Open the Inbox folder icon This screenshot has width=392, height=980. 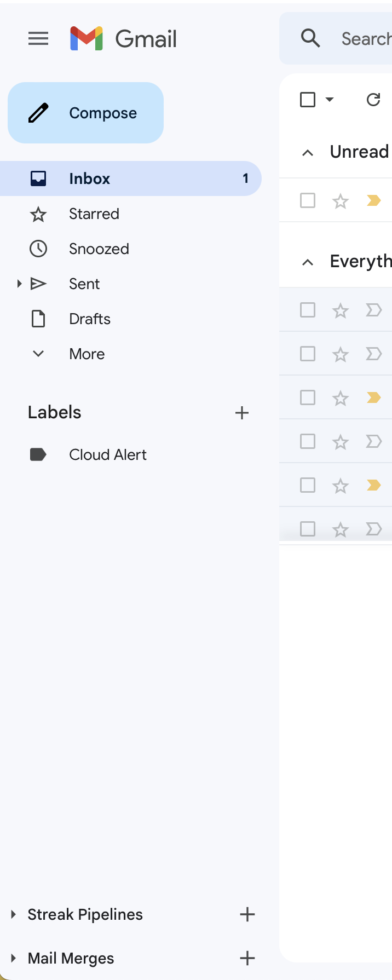pos(38,178)
